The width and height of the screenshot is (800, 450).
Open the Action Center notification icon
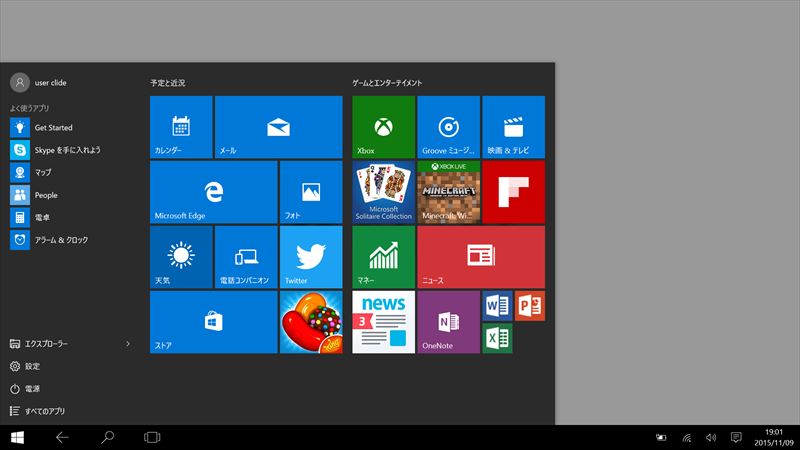[x=736, y=437]
